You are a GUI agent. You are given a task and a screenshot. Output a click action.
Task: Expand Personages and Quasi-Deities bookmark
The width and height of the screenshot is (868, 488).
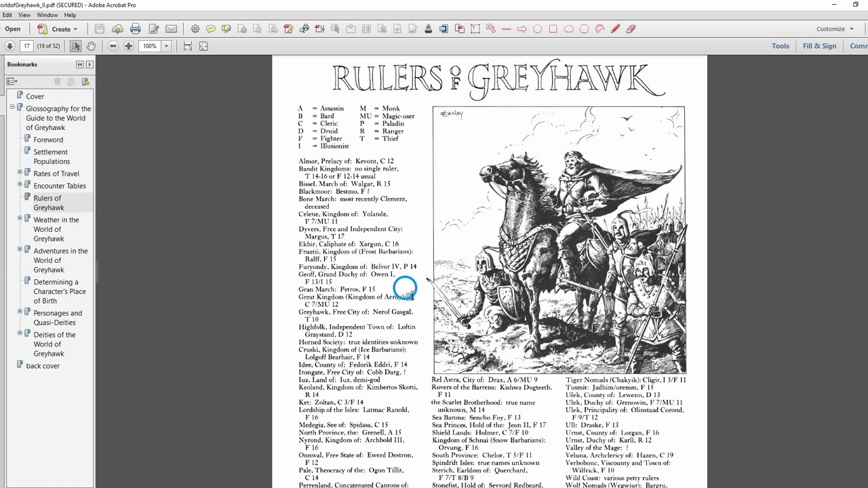pos(20,312)
